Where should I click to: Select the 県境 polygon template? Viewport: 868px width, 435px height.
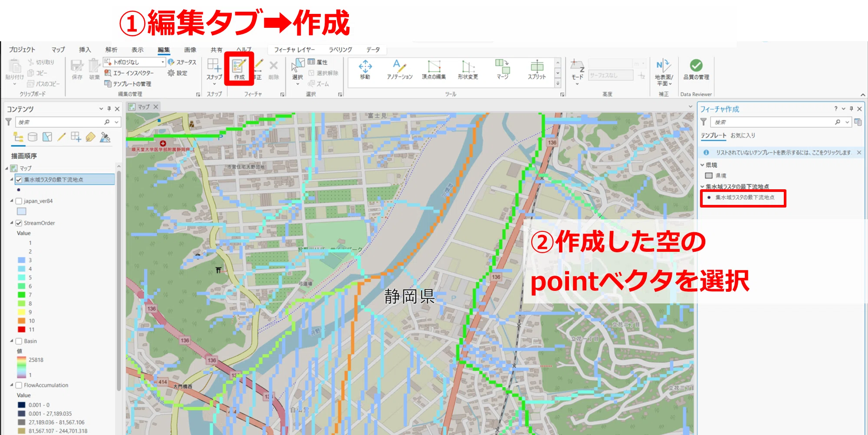[716, 175]
